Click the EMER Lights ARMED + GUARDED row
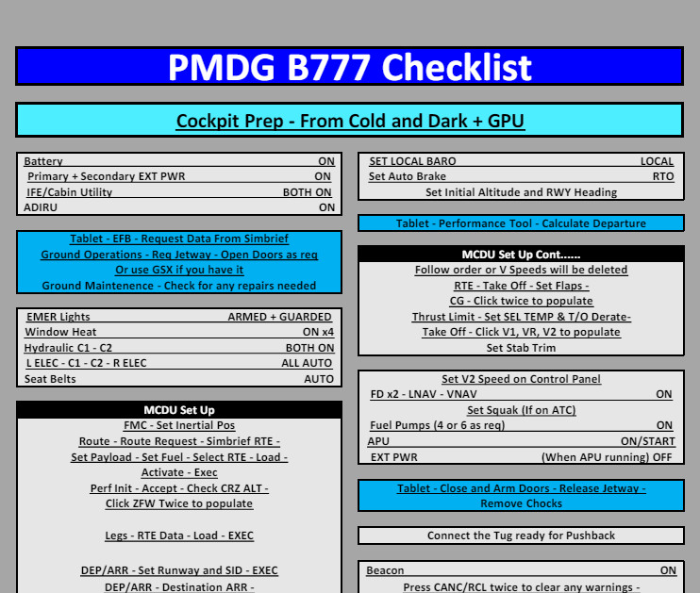The image size is (700, 593). coord(179,317)
